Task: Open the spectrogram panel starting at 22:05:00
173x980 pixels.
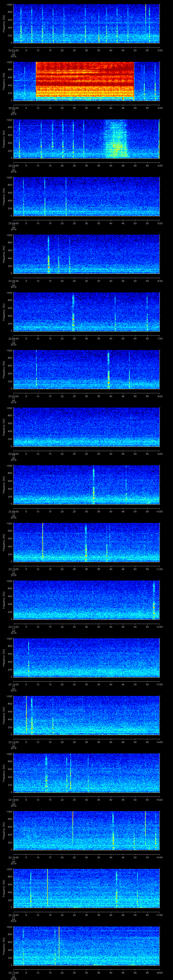Action: point(87,254)
